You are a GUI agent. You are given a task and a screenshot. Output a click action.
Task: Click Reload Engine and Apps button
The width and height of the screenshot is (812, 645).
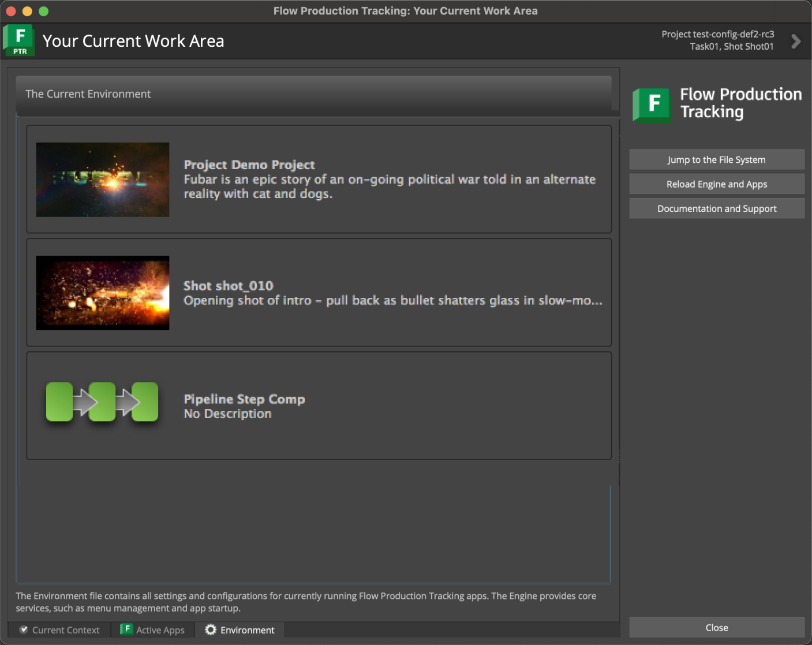[717, 184]
